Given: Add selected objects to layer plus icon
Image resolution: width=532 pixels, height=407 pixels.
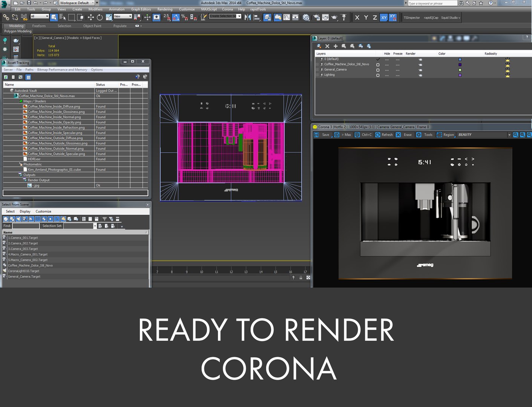Looking at the screenshot, I should pos(336,46).
